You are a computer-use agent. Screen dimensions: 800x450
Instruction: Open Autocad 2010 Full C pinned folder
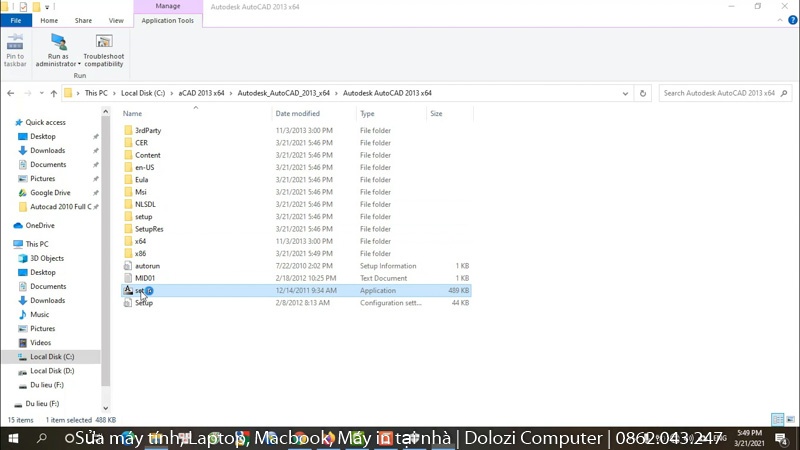(x=60, y=207)
